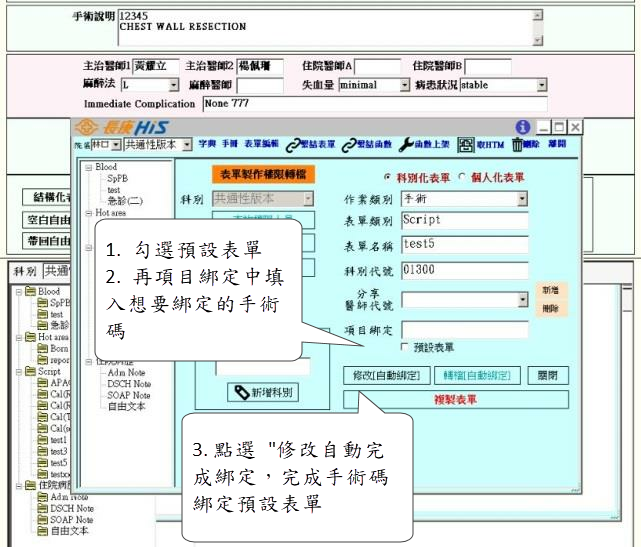641x547 pixels.
Task: Click the 刪除 trash icon
Action: click(518, 145)
